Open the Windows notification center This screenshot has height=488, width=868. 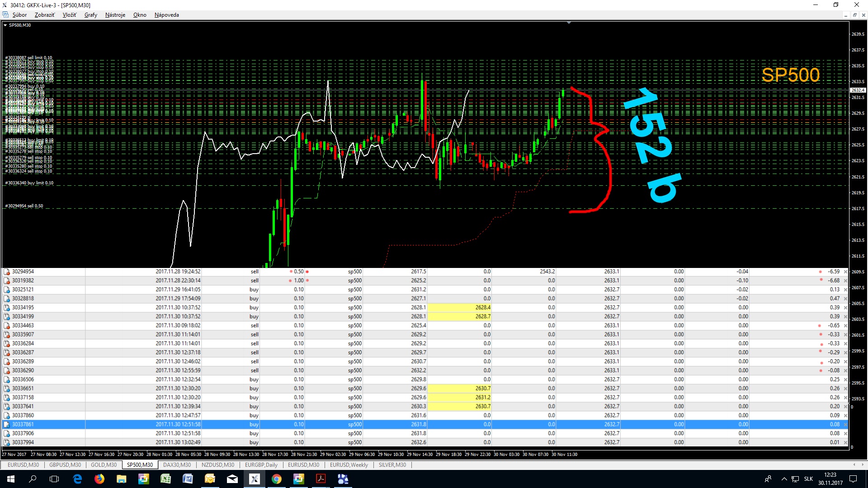click(x=853, y=479)
